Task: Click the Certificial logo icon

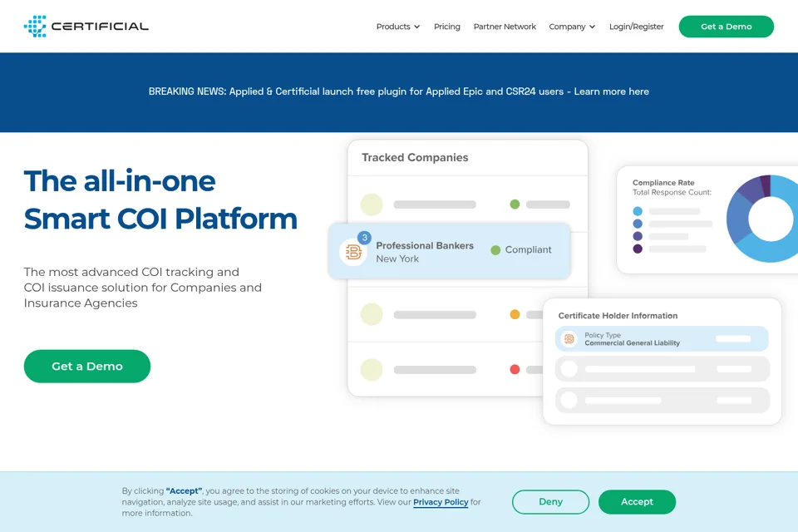Action: coord(35,27)
